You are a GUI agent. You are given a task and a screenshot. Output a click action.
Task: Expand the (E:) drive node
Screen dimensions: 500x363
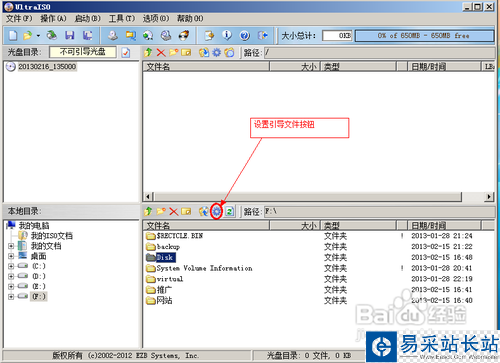pyautogui.click(x=11, y=286)
